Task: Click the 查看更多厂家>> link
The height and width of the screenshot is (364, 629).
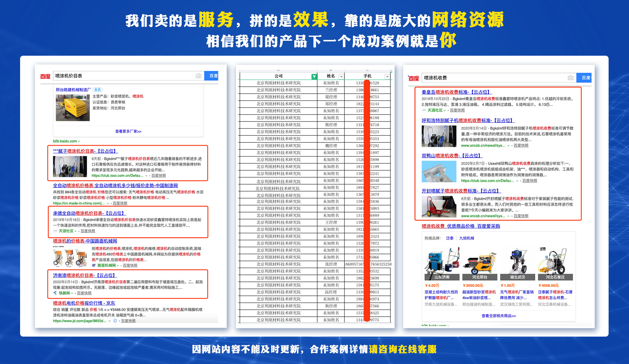Action: (128, 131)
